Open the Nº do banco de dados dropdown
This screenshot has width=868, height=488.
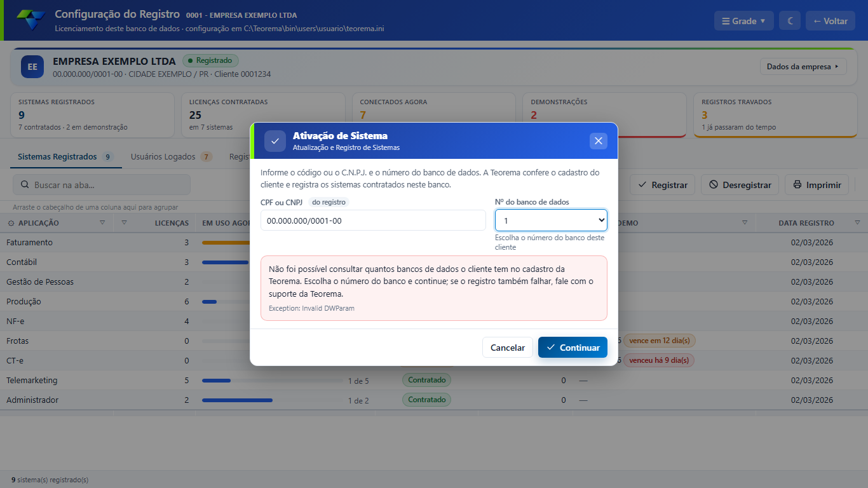tap(551, 220)
